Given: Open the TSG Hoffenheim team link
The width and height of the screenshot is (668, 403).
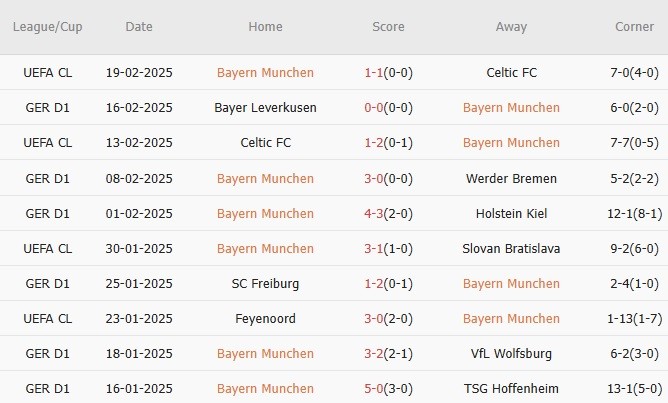Looking at the screenshot, I should [x=511, y=389].
